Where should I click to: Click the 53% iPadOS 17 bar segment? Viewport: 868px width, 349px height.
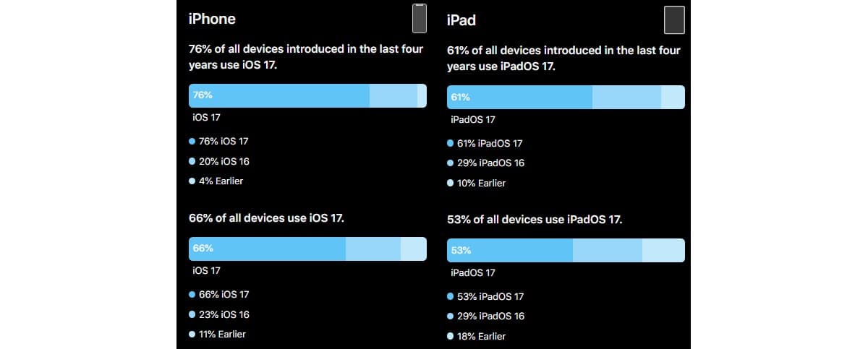(x=510, y=250)
